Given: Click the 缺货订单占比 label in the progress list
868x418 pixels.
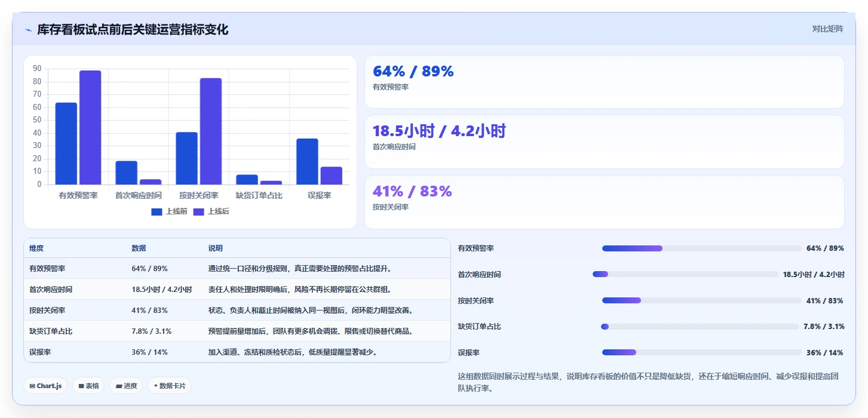Looking at the screenshot, I should pyautogui.click(x=480, y=327).
